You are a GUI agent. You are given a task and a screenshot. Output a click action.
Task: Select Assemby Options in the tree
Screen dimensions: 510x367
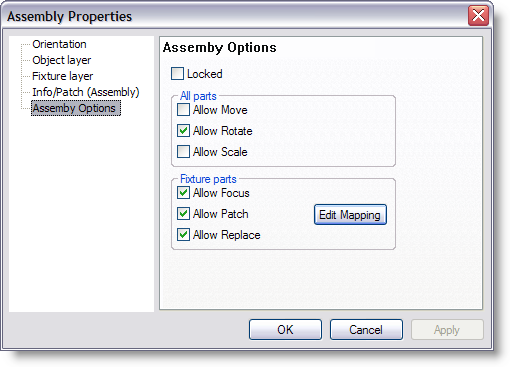pos(76,108)
